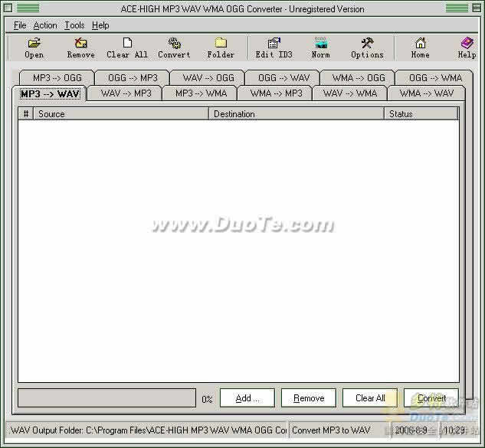The height and width of the screenshot is (448, 485).
Task: Click the Status column header
Action: (421, 114)
